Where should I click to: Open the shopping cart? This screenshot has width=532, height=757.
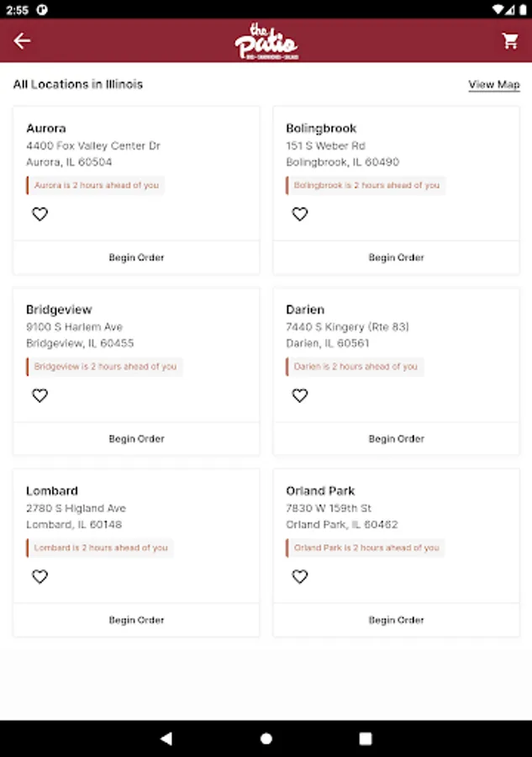[510, 41]
